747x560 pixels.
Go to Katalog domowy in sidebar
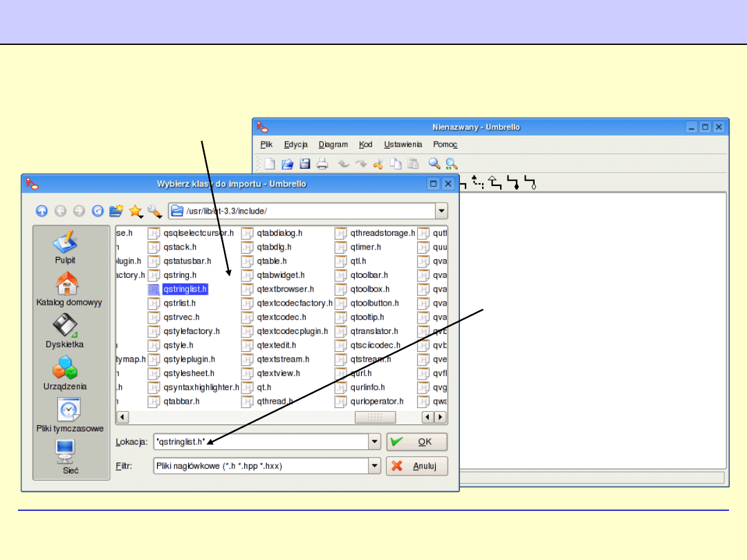pos(68,289)
